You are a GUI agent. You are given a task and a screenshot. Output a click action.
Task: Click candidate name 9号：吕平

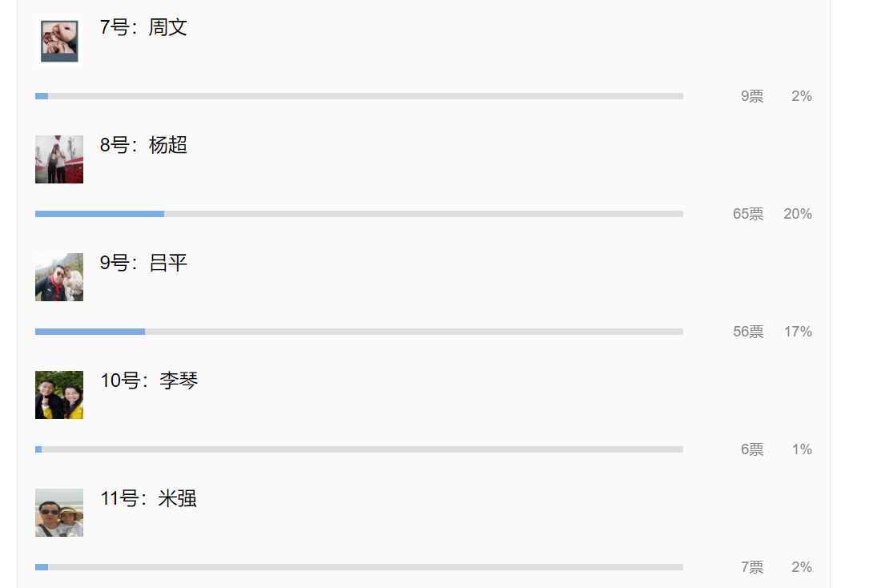(x=143, y=264)
